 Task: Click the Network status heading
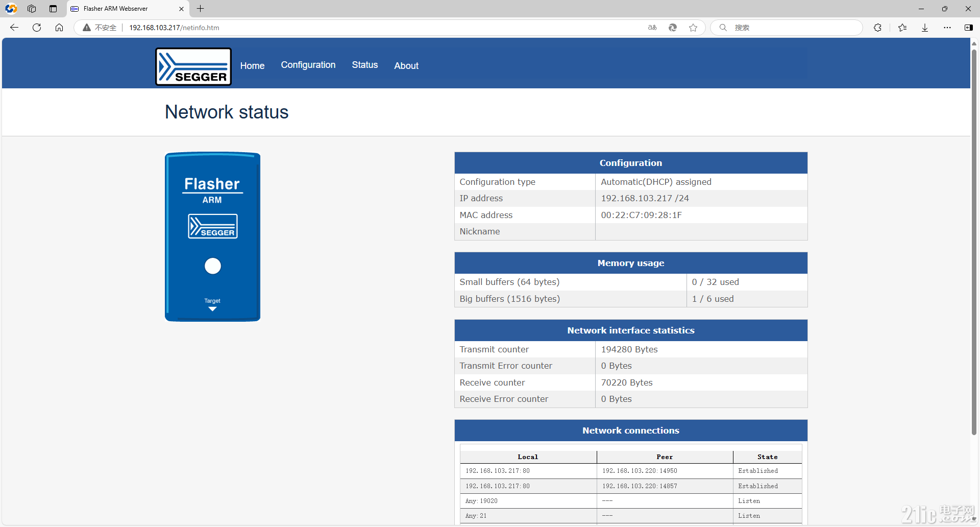click(227, 112)
